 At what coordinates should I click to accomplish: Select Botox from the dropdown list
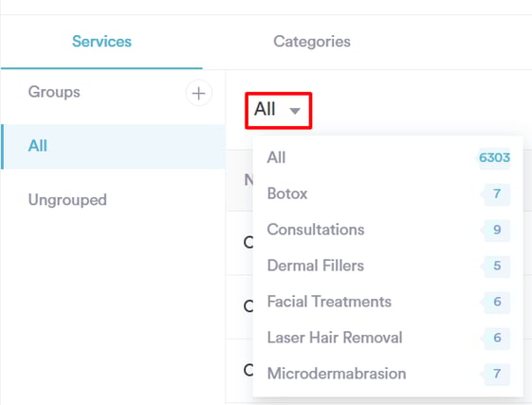coord(388,193)
